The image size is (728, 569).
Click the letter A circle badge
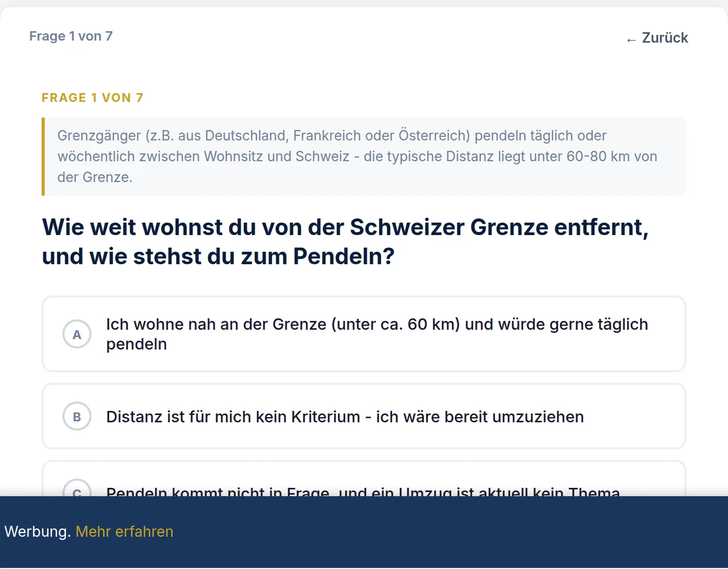[77, 334]
